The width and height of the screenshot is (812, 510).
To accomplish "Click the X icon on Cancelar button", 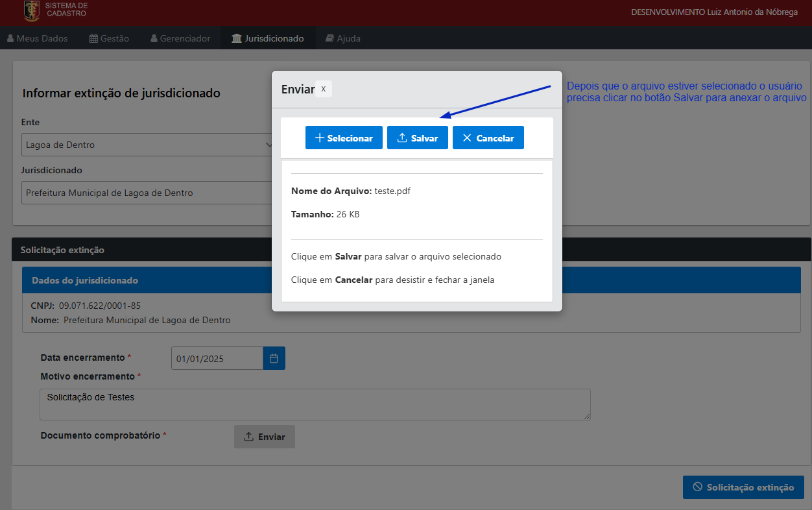I will point(467,138).
